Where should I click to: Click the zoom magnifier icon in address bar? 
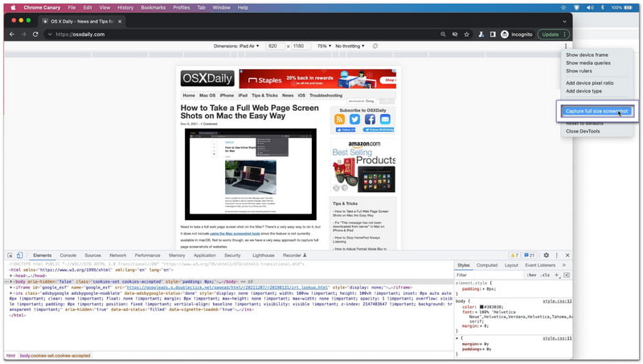tap(443, 35)
